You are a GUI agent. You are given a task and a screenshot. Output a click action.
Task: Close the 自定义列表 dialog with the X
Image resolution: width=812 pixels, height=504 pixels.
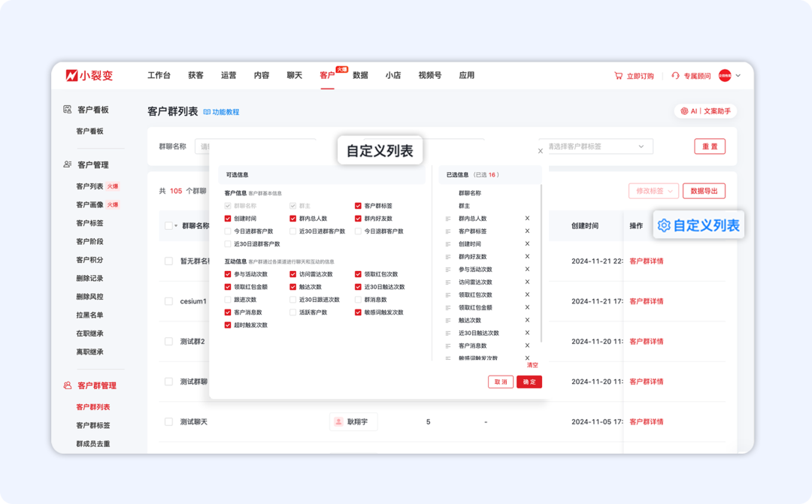pos(540,151)
